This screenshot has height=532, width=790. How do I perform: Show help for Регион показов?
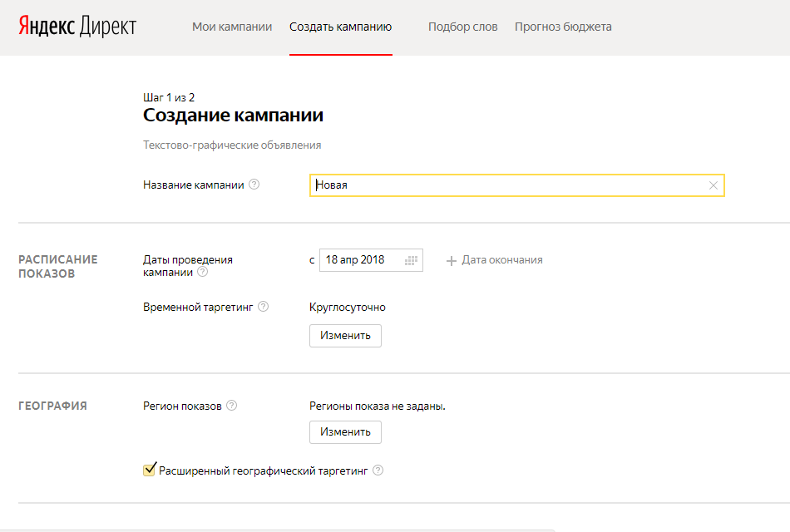(x=232, y=406)
